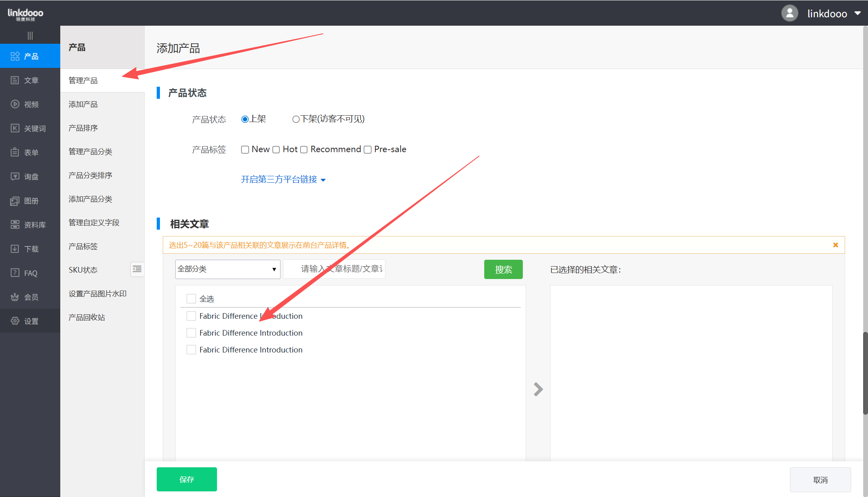Tick the 全选 select-all checkbox
Screen dimensions: 868x497
[191, 299]
